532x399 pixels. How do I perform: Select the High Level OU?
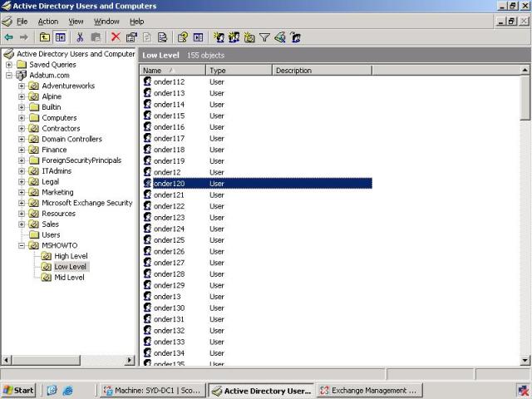click(71, 256)
